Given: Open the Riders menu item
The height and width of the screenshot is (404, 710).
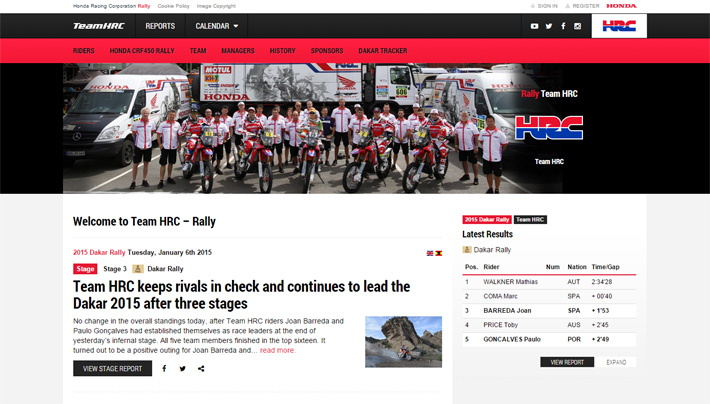Looking at the screenshot, I should 84,51.
